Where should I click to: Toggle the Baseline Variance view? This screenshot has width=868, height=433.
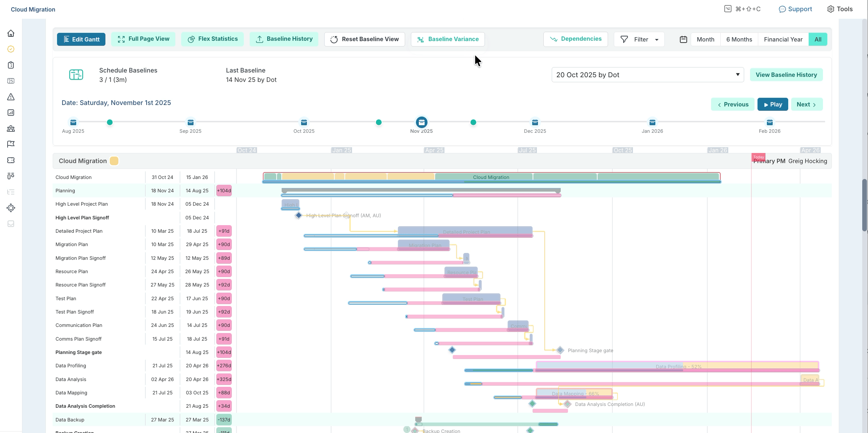pos(448,39)
